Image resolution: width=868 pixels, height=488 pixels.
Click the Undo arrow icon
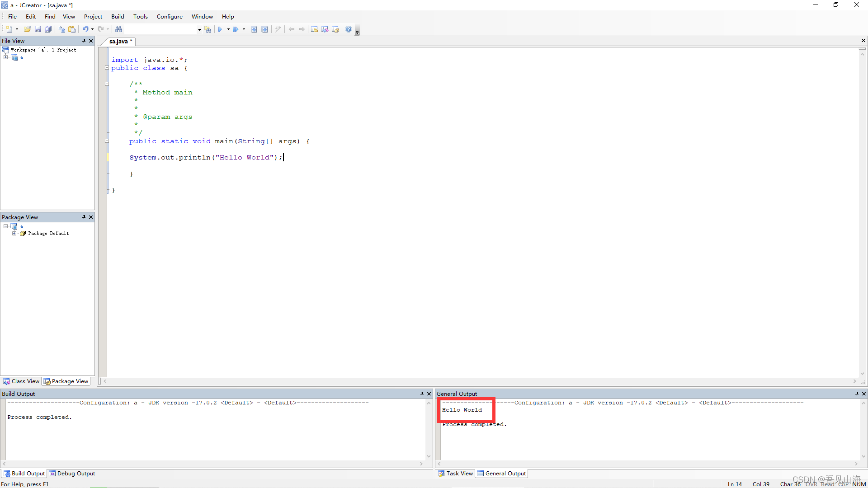coord(85,29)
